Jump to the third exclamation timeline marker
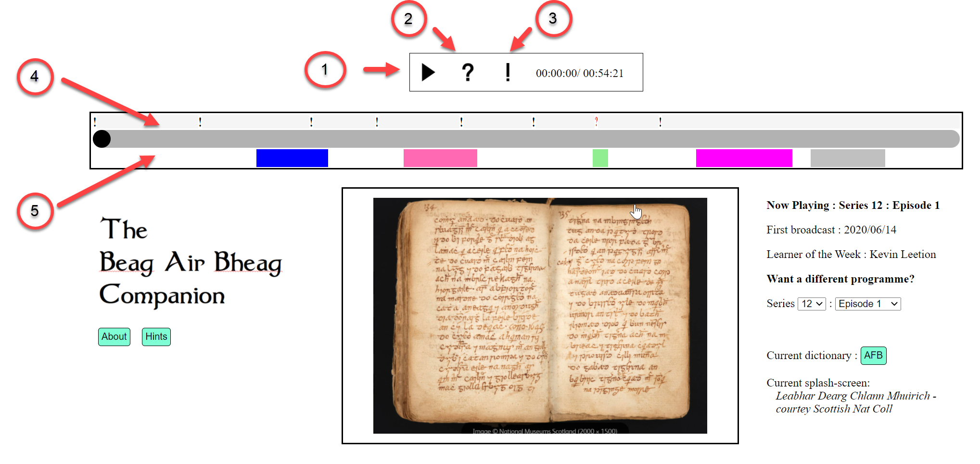980x464 pixels. click(x=311, y=122)
